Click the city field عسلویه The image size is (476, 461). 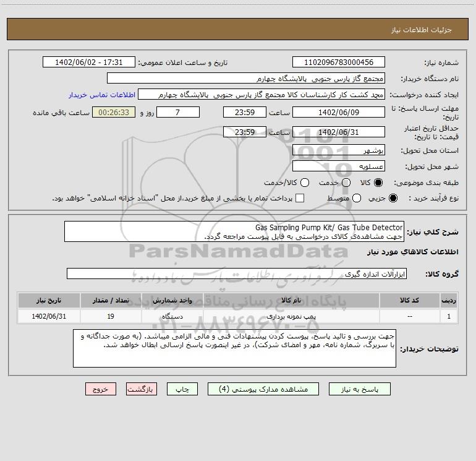(339, 166)
